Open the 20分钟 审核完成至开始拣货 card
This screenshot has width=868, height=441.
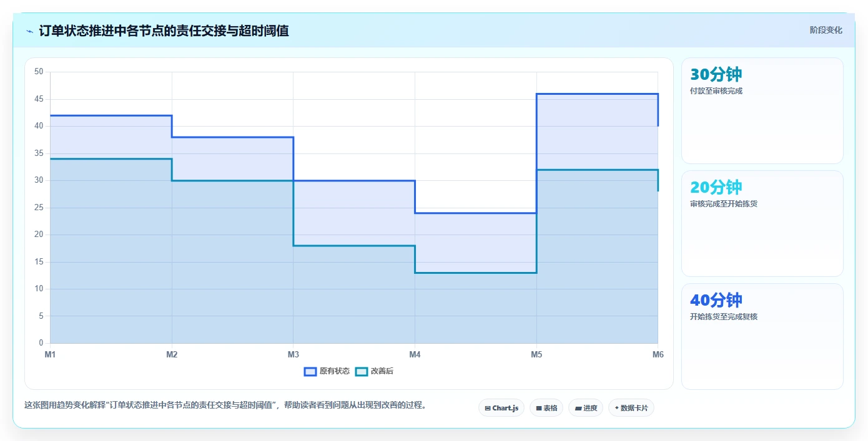tap(762, 224)
